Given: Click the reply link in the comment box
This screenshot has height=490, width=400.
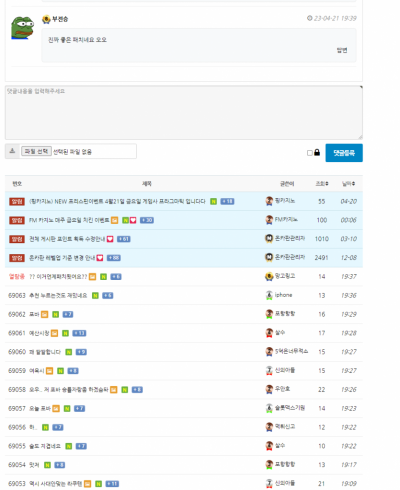Looking at the screenshot, I should tap(342, 50).
